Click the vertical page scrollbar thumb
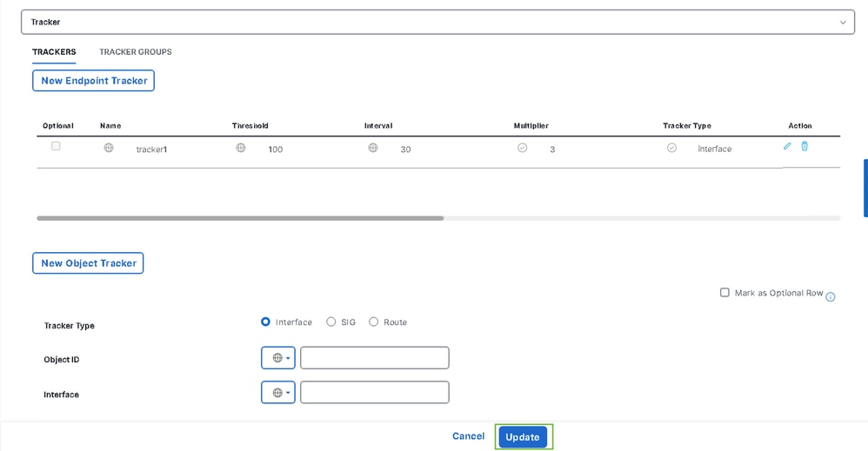Viewport: 868px width, 451px height. click(x=865, y=189)
